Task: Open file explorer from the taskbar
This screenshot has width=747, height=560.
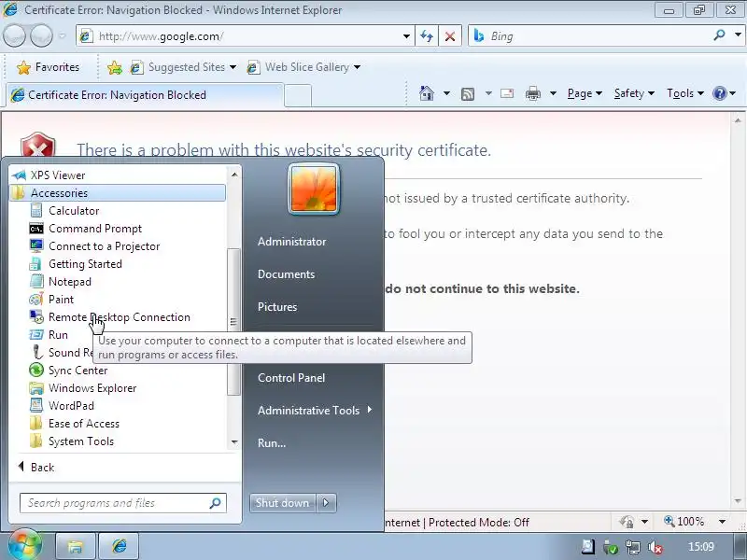Action: coord(75,546)
